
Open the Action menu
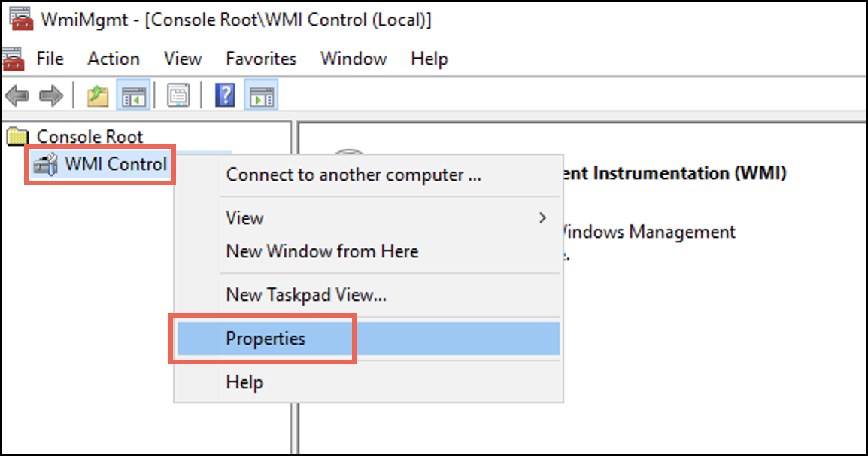coord(114,59)
